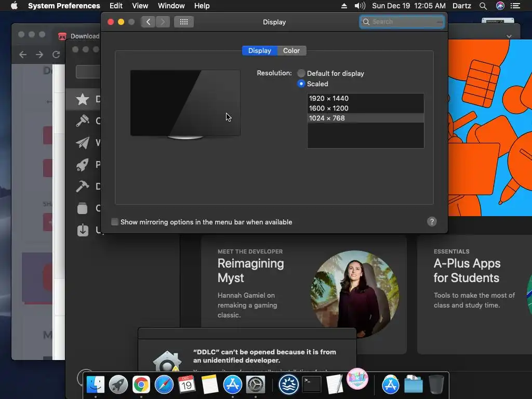Open Discover star icon in App Store sidebar
Image resolution: width=532 pixels, height=399 pixels.
coord(83,99)
